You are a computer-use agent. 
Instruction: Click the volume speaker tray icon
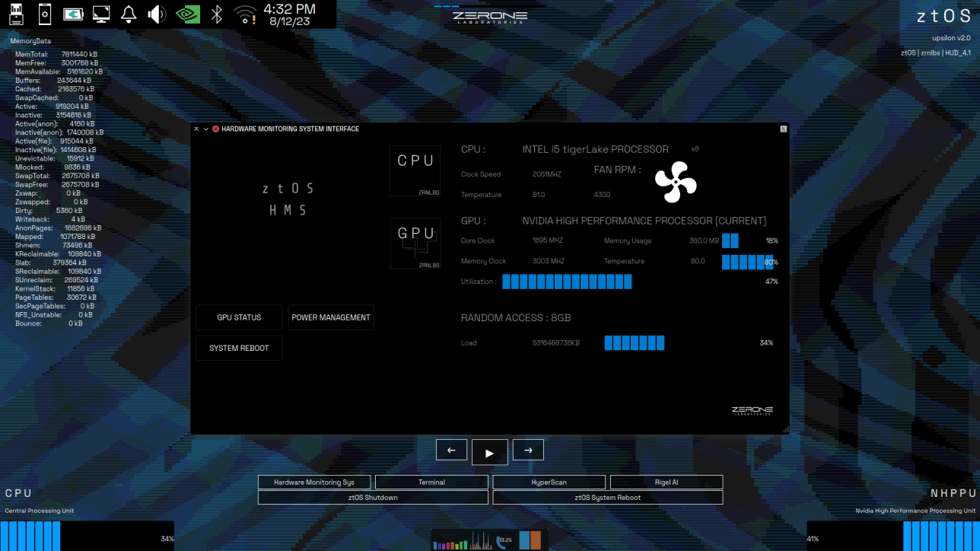[x=157, y=14]
